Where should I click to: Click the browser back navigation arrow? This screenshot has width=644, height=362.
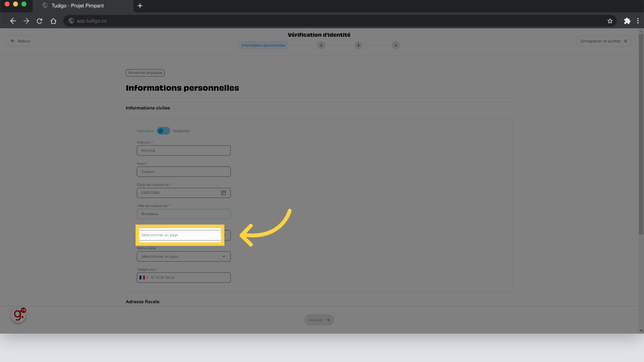13,21
